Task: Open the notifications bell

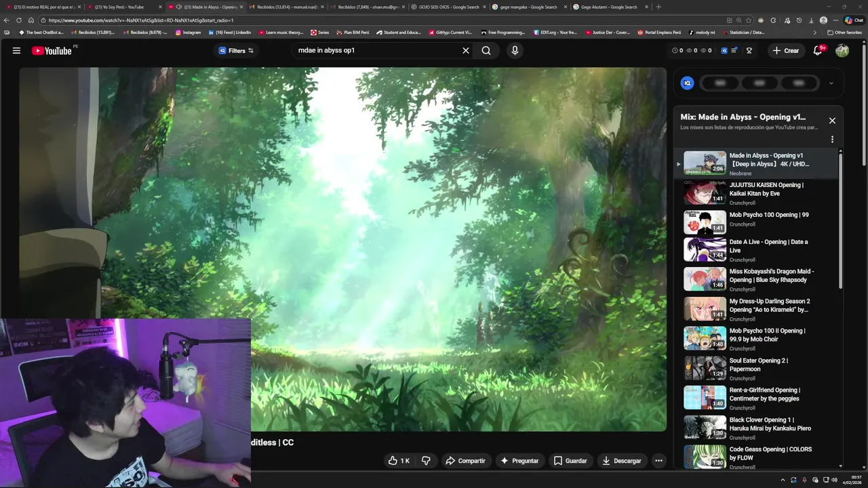Action: point(818,50)
